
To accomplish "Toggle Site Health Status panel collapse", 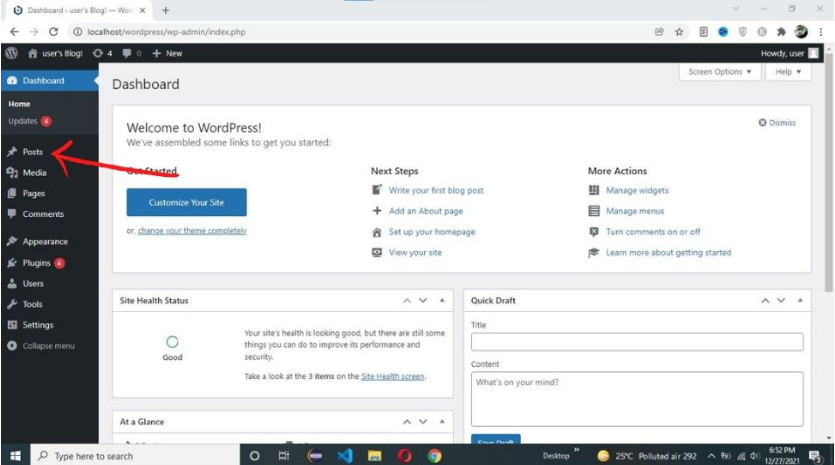I will tap(442, 300).
